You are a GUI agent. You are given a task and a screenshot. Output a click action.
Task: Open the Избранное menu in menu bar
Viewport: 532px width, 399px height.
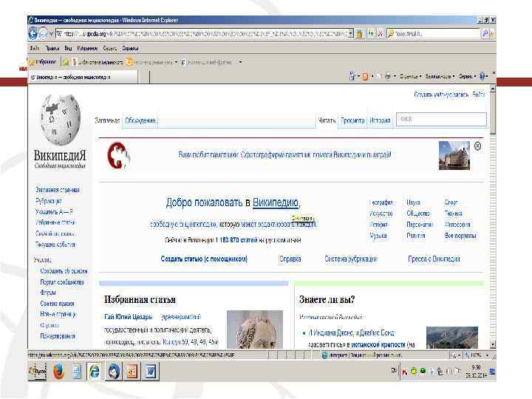pos(87,49)
